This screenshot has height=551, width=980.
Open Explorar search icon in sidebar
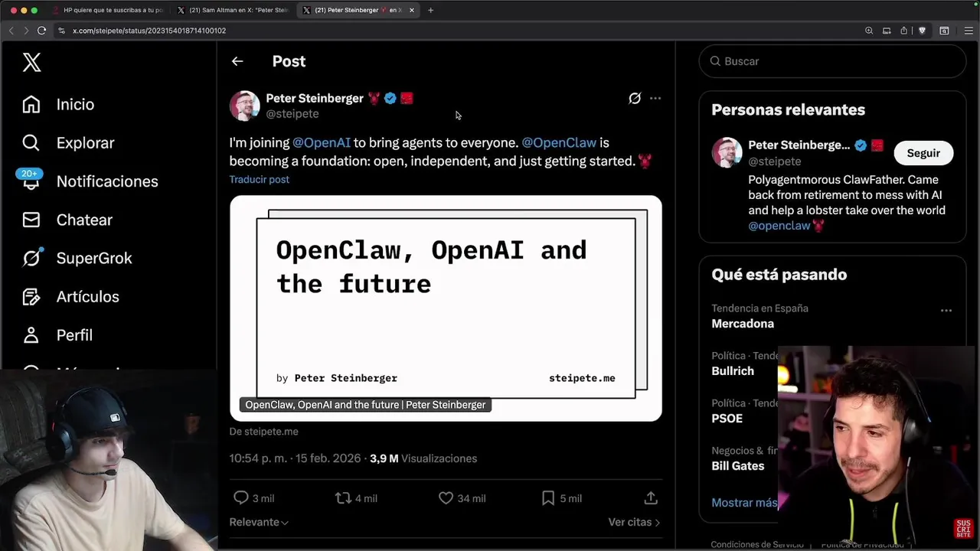pyautogui.click(x=31, y=142)
